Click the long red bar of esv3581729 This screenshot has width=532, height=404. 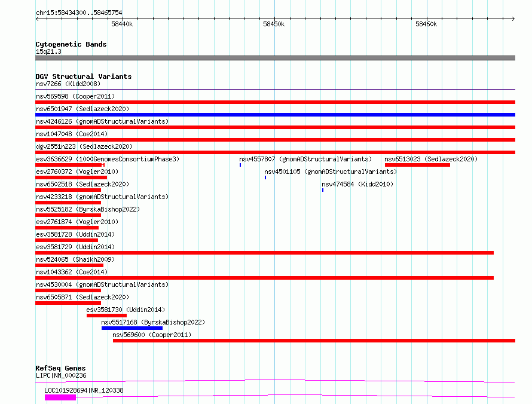[x=264, y=253]
